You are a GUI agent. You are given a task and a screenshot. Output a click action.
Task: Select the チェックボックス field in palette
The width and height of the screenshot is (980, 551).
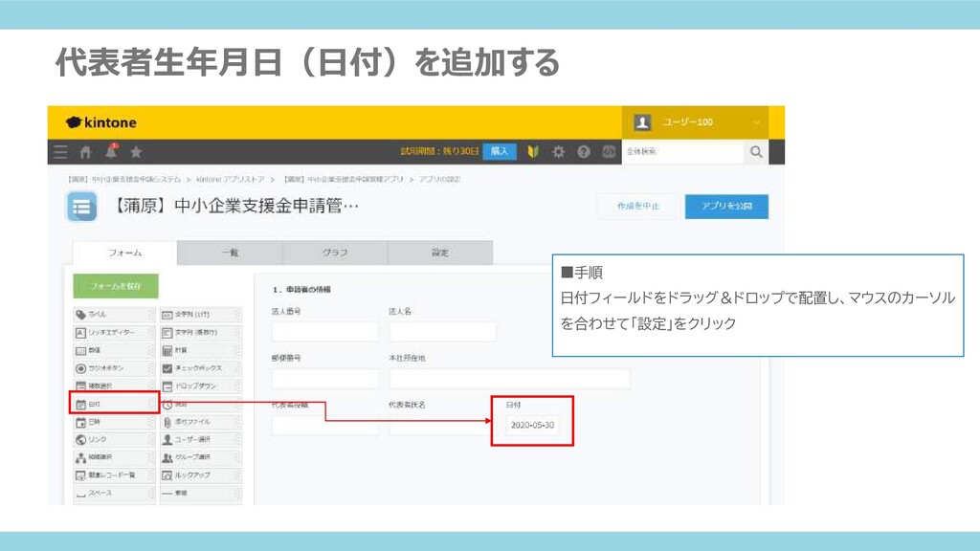(201, 368)
